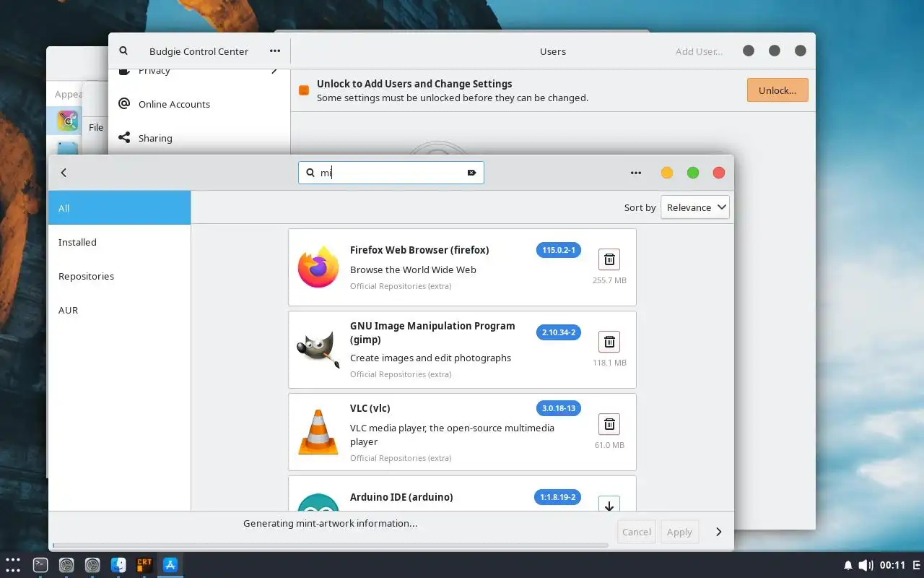Click GIMP version badge 2.10.34-2
Viewport: 924px width, 578px height.
click(x=559, y=332)
